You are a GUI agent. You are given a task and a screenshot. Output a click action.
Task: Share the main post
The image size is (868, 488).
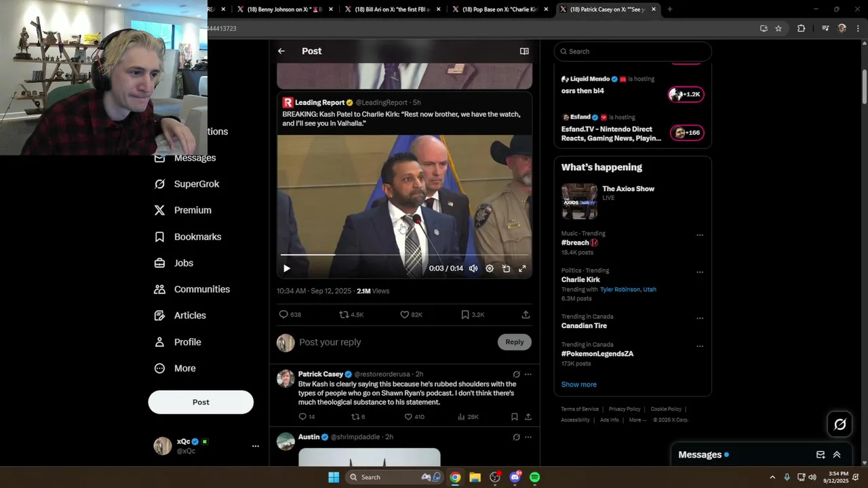pos(526,314)
